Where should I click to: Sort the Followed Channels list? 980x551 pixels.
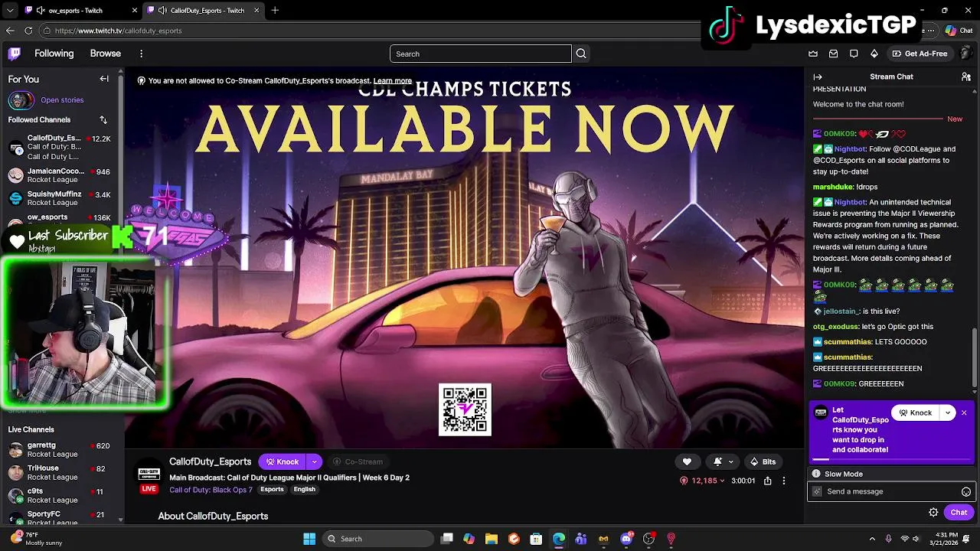[103, 119]
